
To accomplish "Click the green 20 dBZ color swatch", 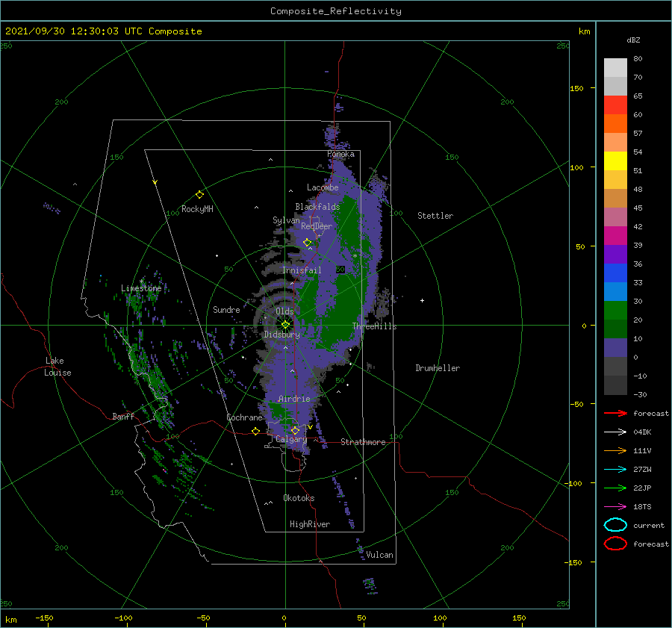I will [x=615, y=311].
